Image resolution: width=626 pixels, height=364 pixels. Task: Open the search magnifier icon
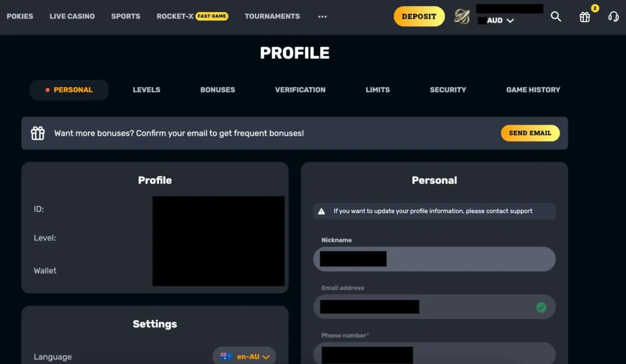pos(556,16)
